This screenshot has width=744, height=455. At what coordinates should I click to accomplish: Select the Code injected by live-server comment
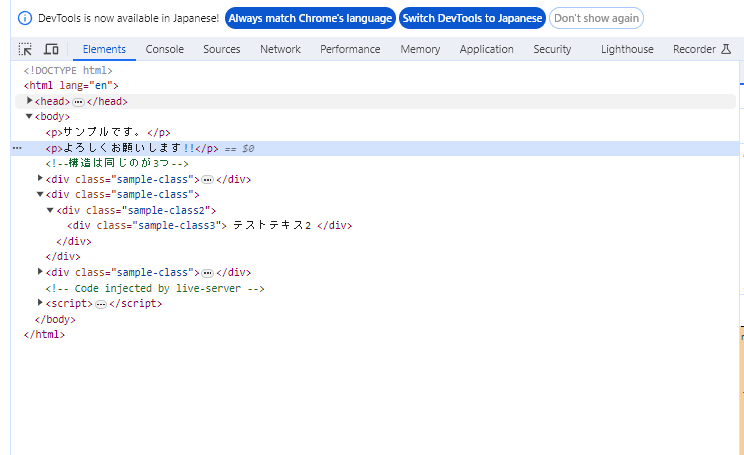[155, 288]
